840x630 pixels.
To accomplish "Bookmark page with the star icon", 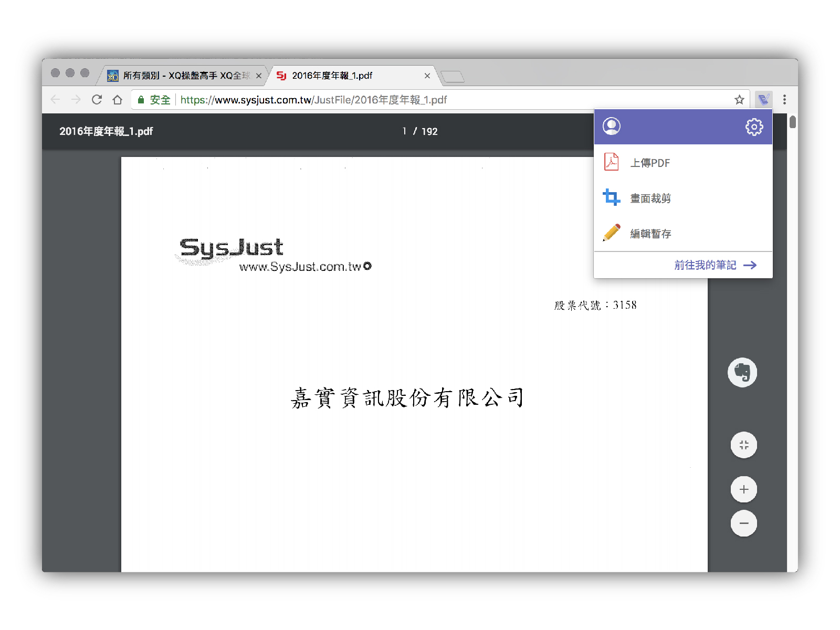I will tap(739, 100).
